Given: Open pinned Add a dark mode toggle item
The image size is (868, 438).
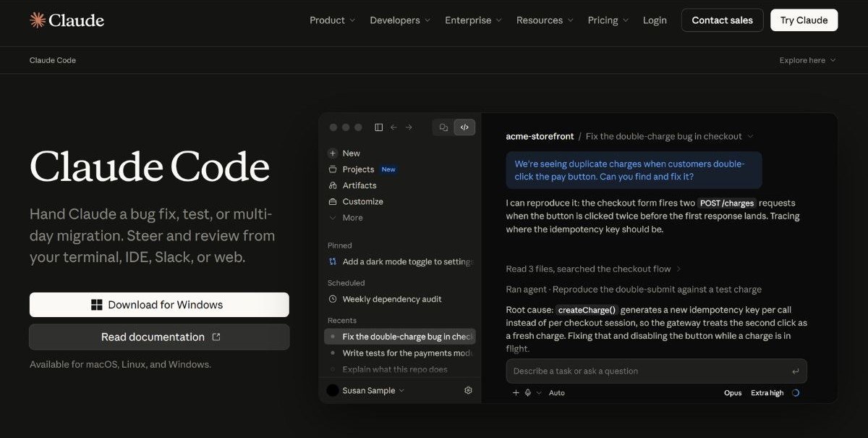Looking at the screenshot, I should pos(401,261).
